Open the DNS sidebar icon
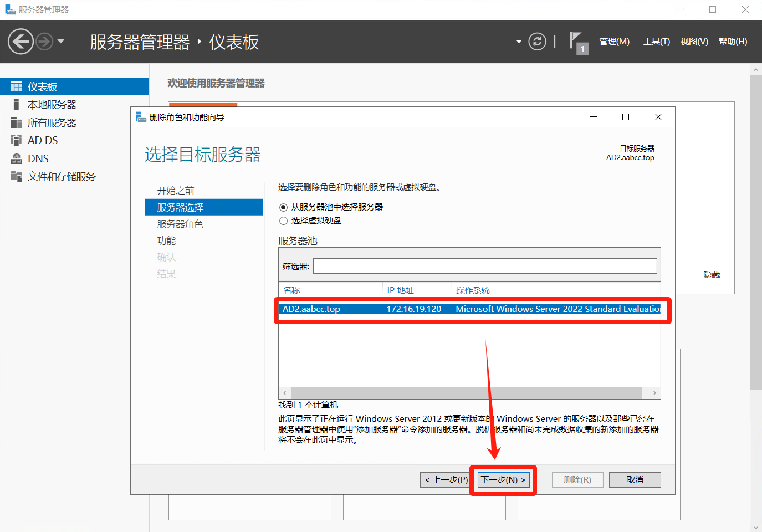Screen dimensions: 762x532 17,158
